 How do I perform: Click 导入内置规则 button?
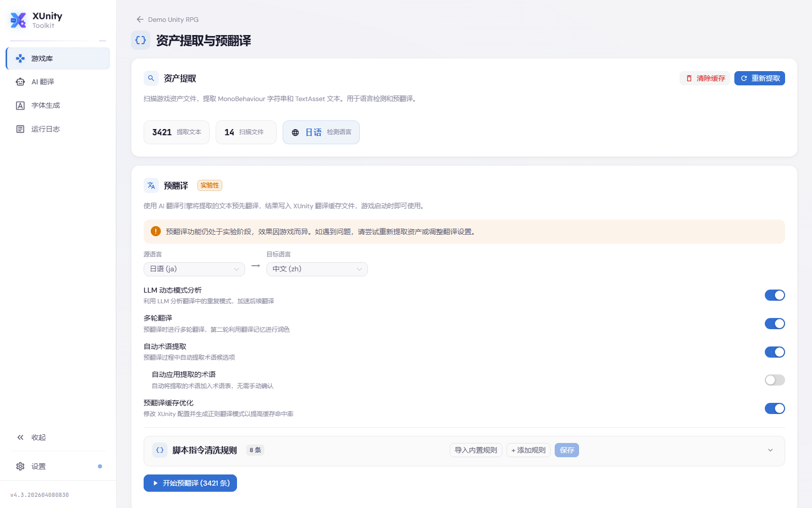(x=476, y=450)
